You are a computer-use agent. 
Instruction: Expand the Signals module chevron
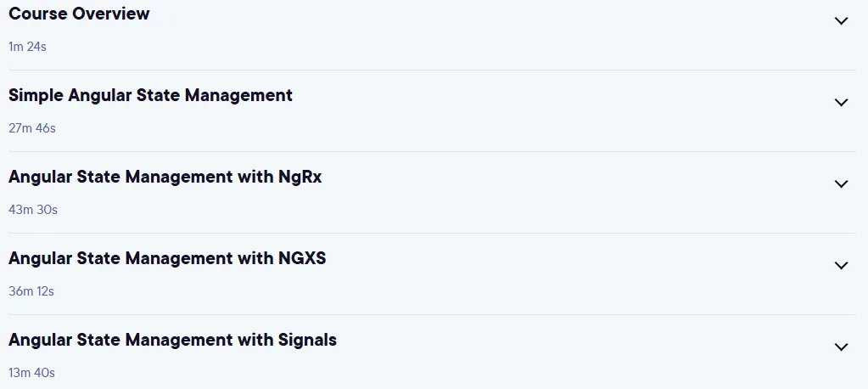841,347
